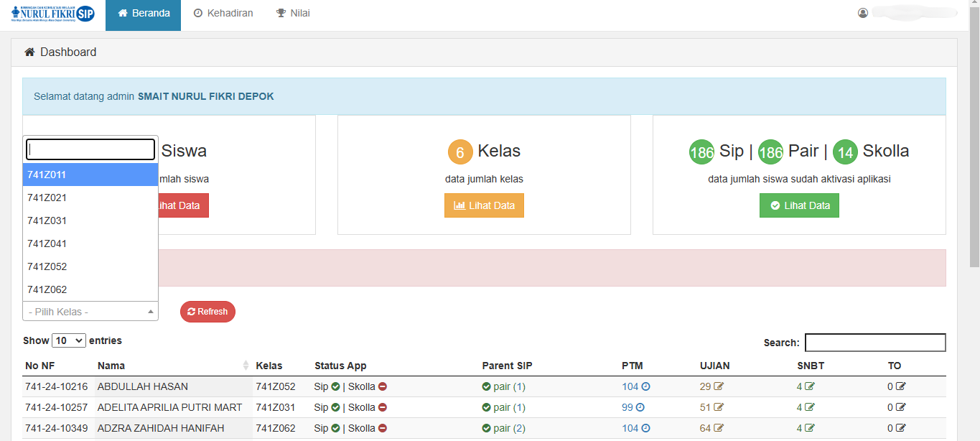Collapse the Pilih Kelas dropdown

pyautogui.click(x=90, y=312)
